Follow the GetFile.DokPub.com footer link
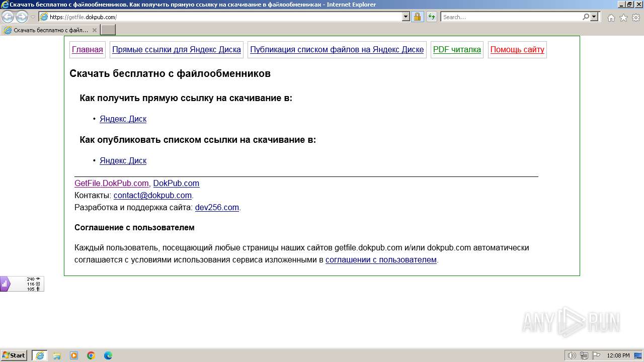The height and width of the screenshot is (362, 644). (112, 184)
